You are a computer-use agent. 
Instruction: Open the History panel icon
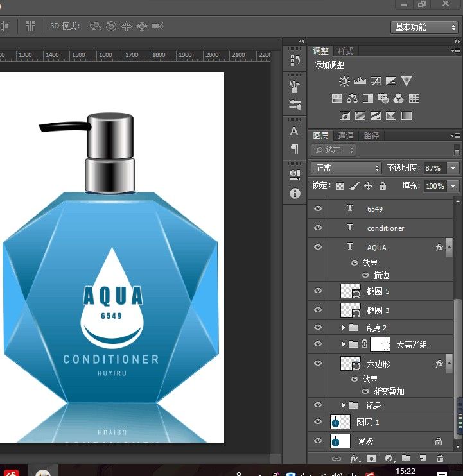pyautogui.click(x=295, y=61)
